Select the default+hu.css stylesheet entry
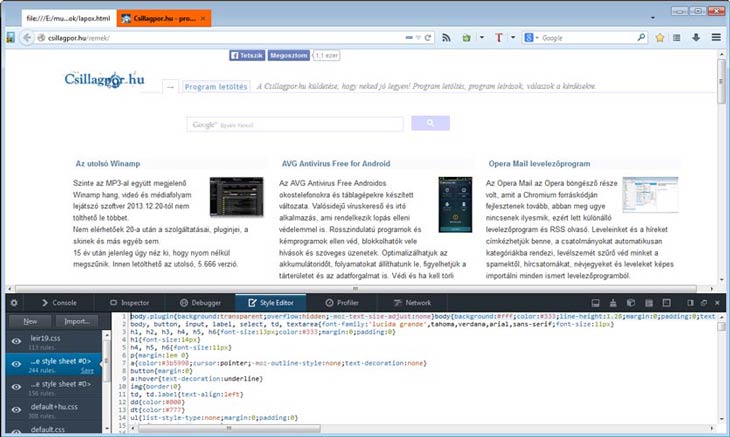Viewport: 730px width, 437px height. 54,410
